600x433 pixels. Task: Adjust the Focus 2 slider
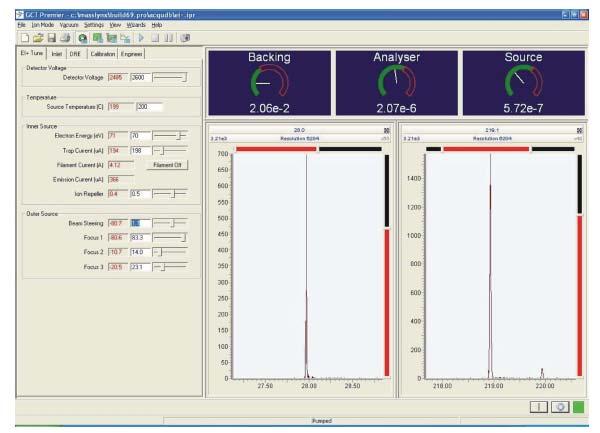170,252
